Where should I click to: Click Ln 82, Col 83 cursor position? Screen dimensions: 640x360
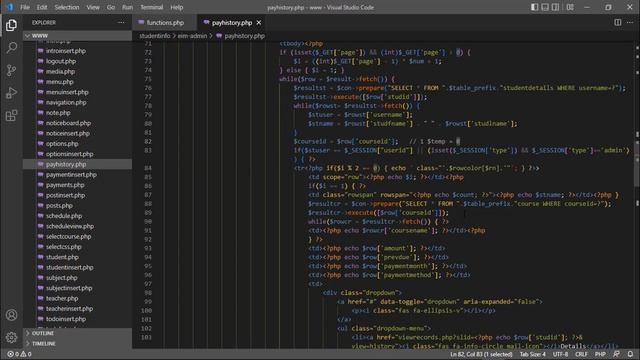tap(481, 354)
